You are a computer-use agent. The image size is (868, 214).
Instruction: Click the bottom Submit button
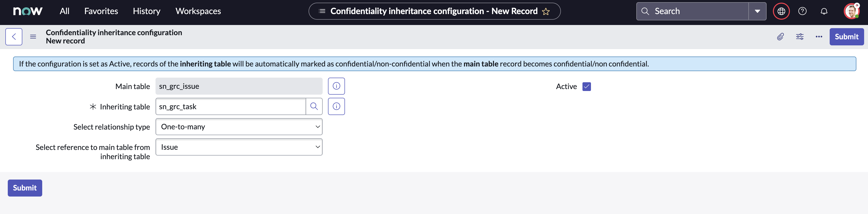pos(25,188)
